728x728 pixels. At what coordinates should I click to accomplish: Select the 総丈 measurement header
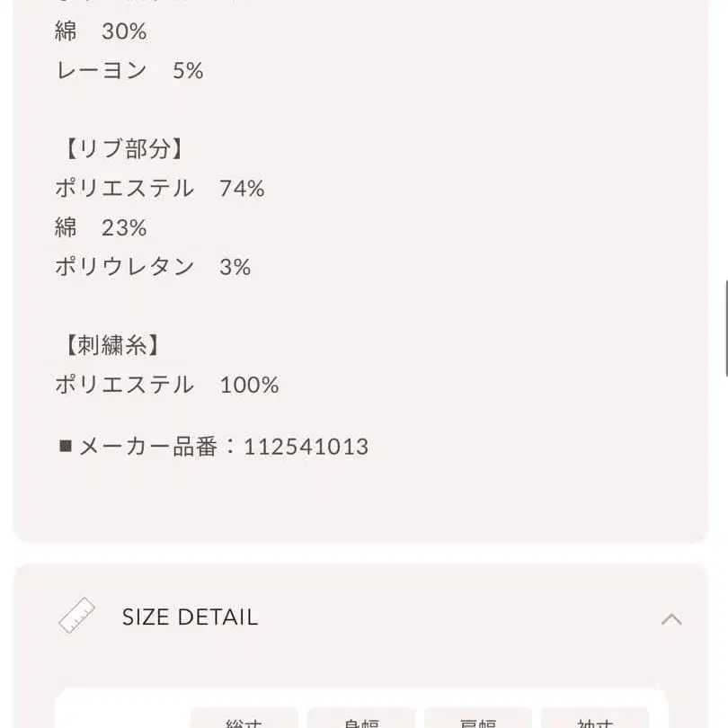click(x=243, y=721)
